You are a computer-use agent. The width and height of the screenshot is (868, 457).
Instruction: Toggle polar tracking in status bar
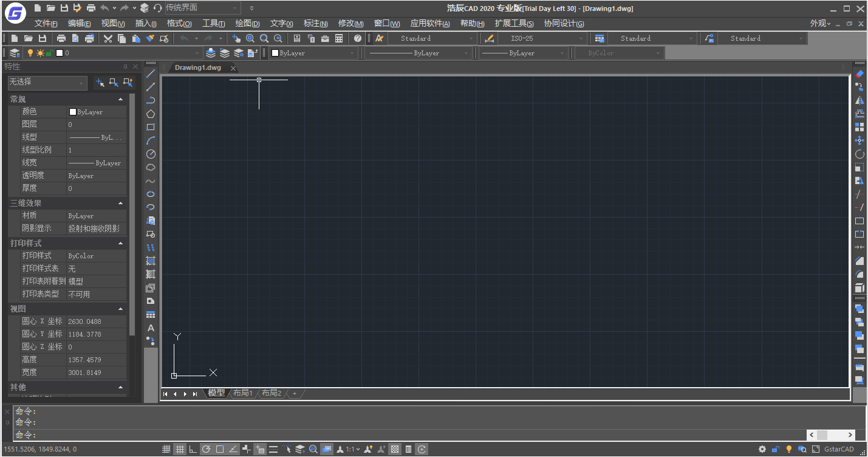pos(207,449)
